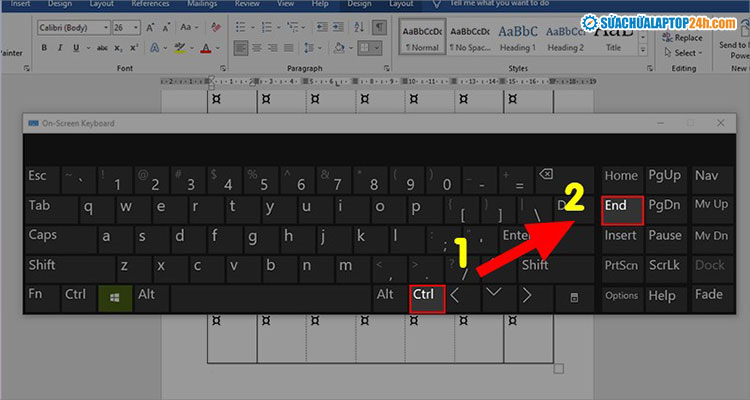Click the Justify alignment icon

point(288,48)
